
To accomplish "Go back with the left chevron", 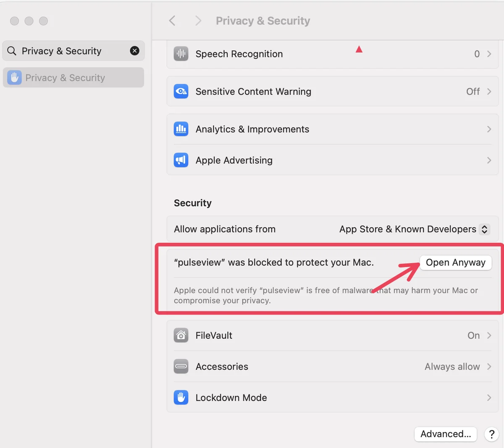I will pos(172,21).
